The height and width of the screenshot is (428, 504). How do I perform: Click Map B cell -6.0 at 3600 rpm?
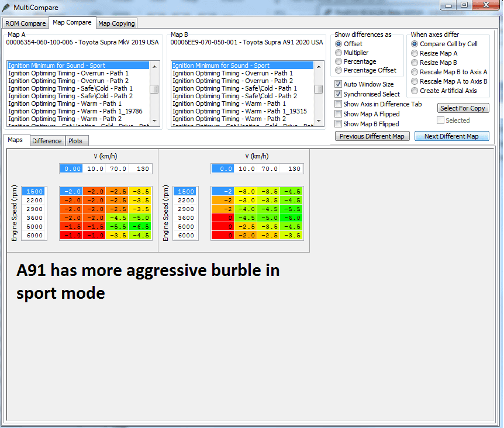pos(292,218)
